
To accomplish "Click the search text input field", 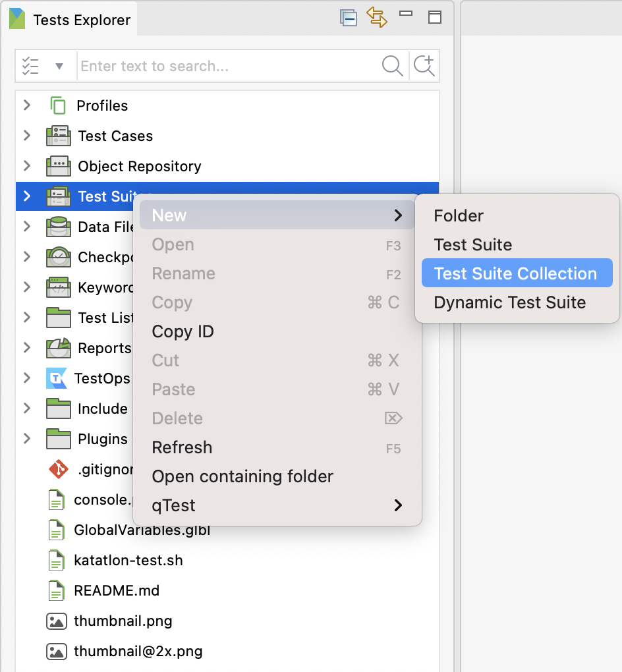I will click(x=227, y=66).
